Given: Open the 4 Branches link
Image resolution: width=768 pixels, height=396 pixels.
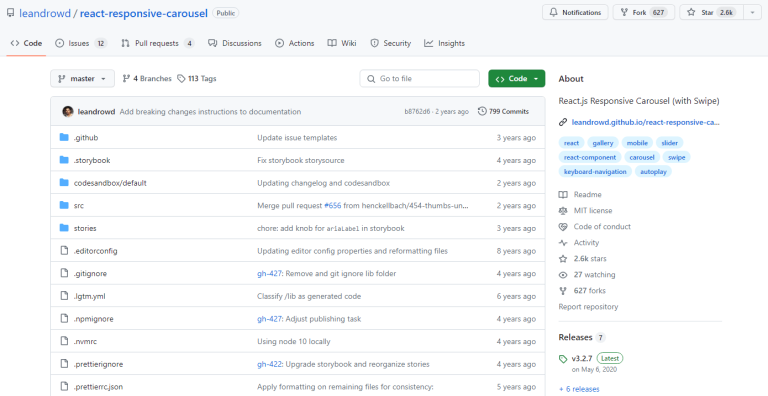Looking at the screenshot, I should click(x=147, y=78).
